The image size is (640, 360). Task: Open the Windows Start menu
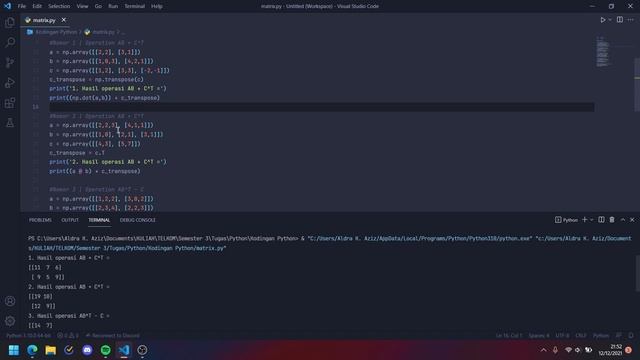tap(14, 350)
